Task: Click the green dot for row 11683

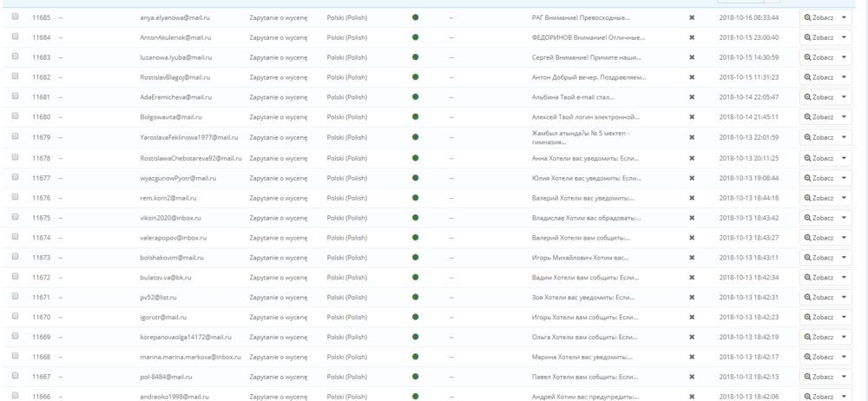Action: tap(415, 57)
